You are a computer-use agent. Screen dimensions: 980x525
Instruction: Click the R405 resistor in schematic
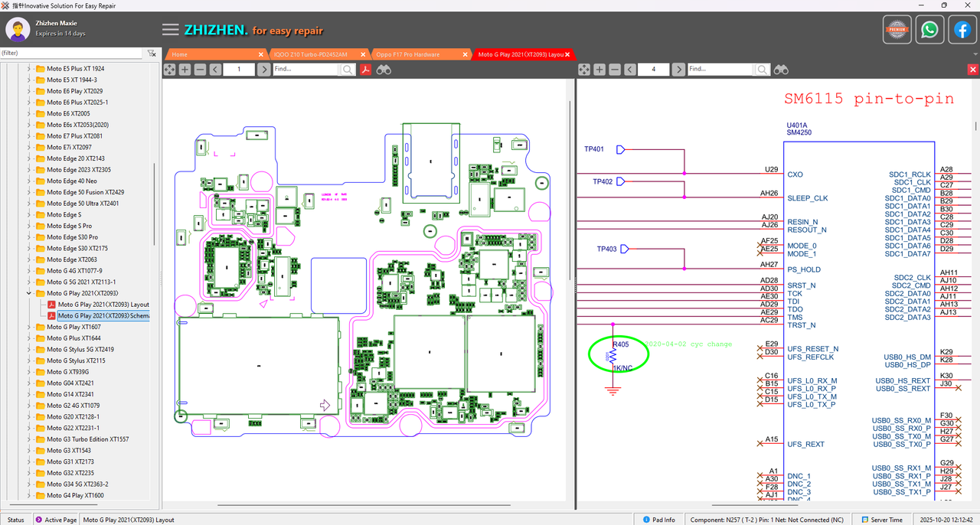click(x=614, y=357)
